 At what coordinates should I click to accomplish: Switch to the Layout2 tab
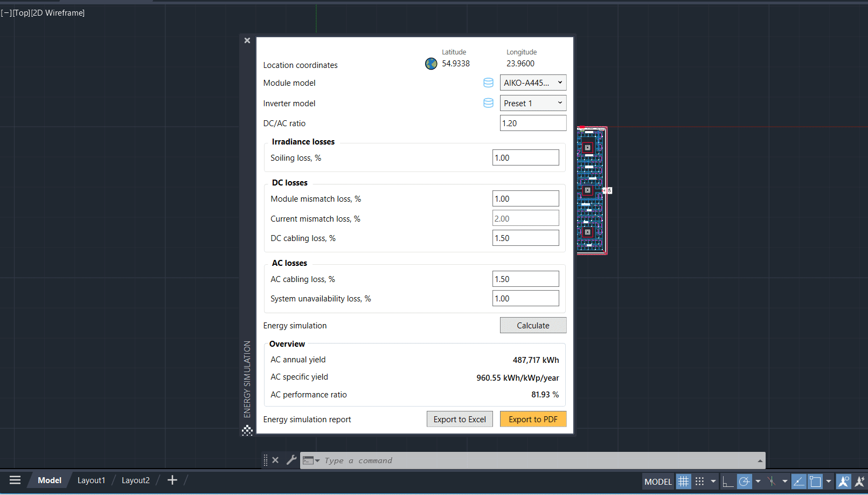(135, 480)
